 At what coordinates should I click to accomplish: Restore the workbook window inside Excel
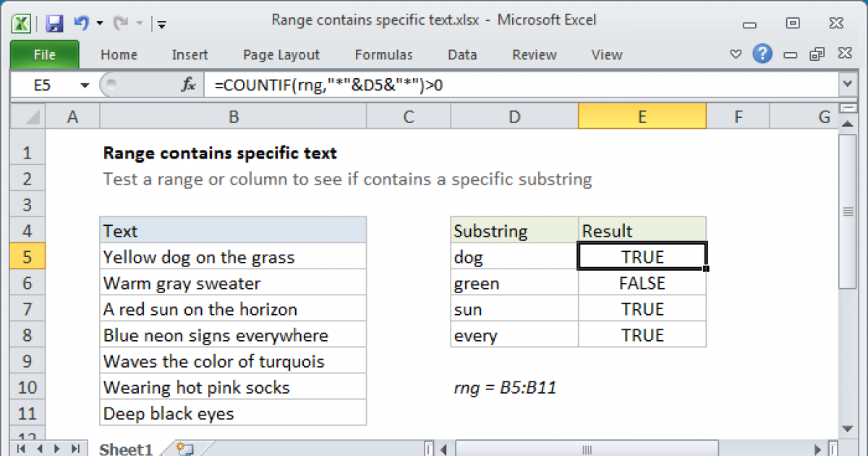817,54
